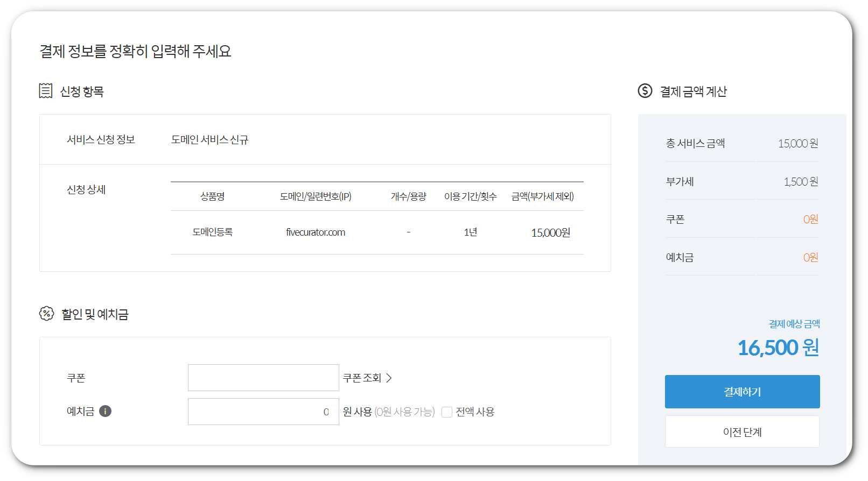
Task: Click the 결제 정보를 정확히 입력해 주세요 page title
Action: [x=135, y=51]
